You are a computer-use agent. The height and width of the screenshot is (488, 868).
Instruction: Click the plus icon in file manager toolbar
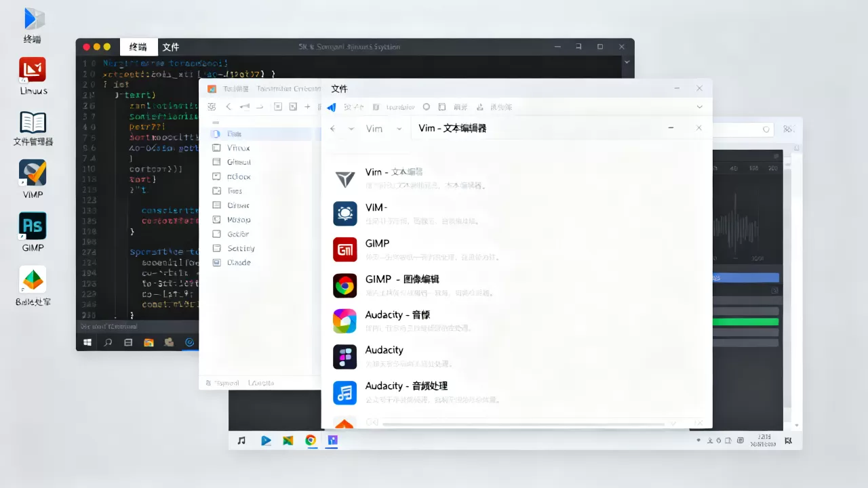tap(308, 107)
